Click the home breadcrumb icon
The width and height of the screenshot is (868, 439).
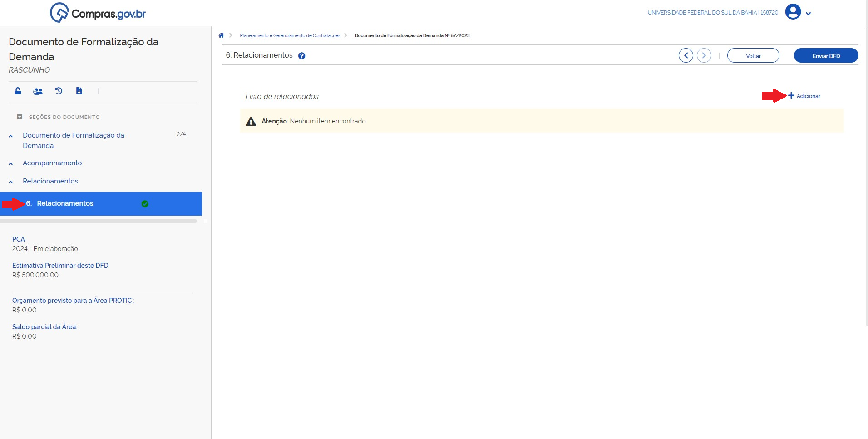coord(221,35)
